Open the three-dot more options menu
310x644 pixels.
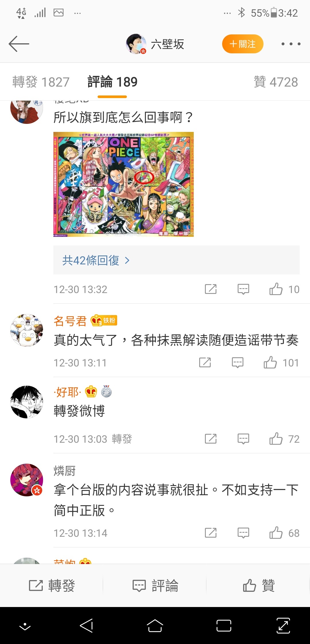pos(291,44)
